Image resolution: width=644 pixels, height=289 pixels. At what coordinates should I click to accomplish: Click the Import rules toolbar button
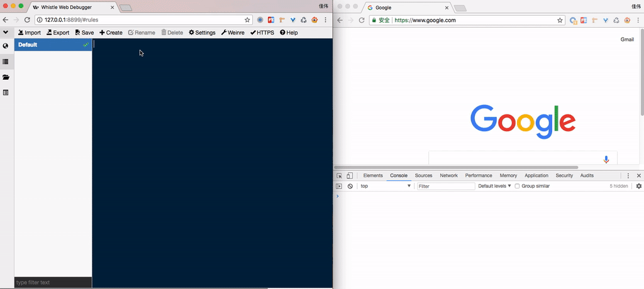click(30, 33)
